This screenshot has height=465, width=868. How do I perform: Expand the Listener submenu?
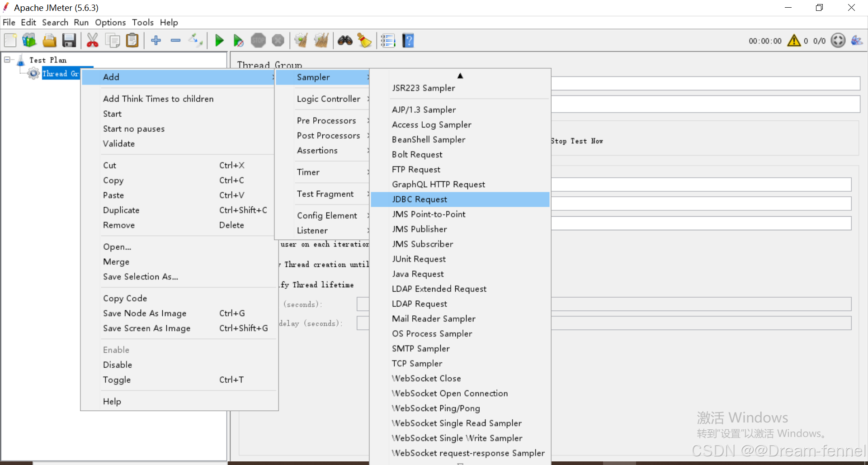pos(323,230)
